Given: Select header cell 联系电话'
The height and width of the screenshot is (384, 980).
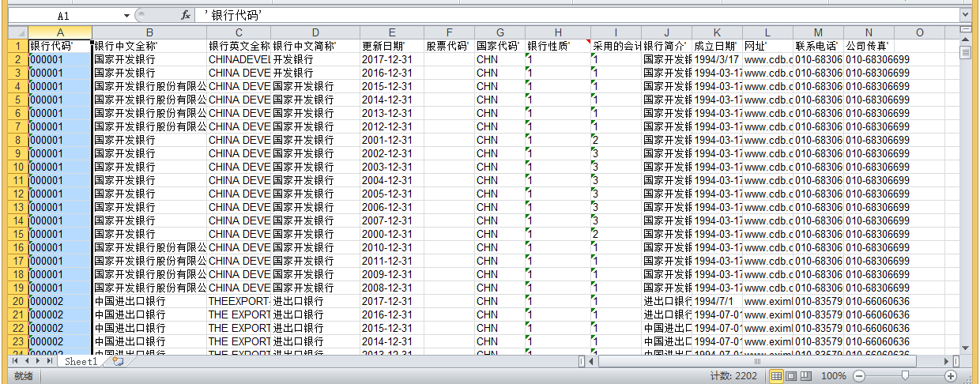Looking at the screenshot, I should coord(818,46).
